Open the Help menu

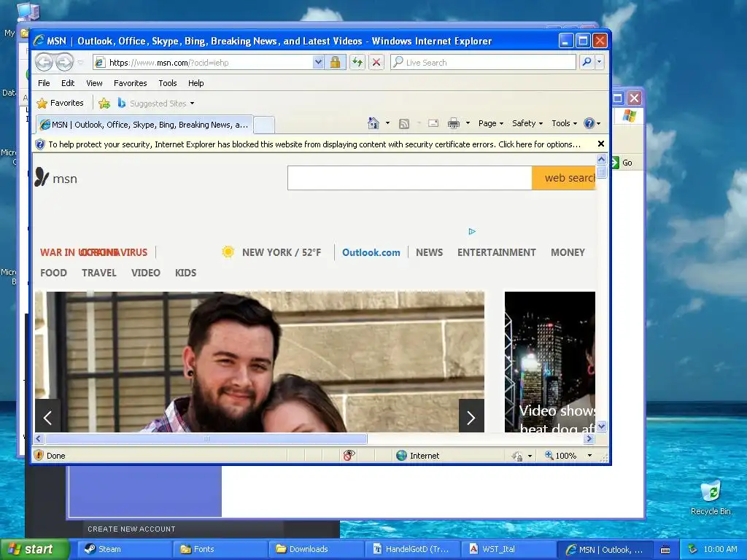pos(196,83)
